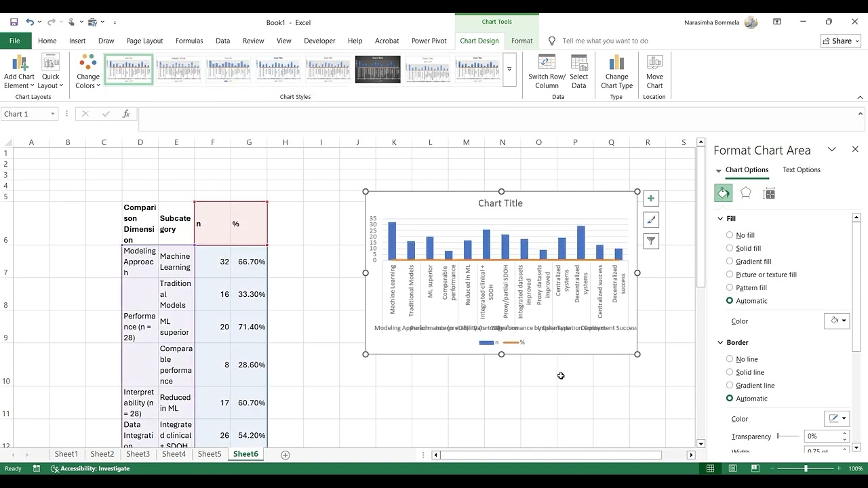This screenshot has height=488, width=868.
Task: Select the Gradient fill option
Action: point(730,261)
